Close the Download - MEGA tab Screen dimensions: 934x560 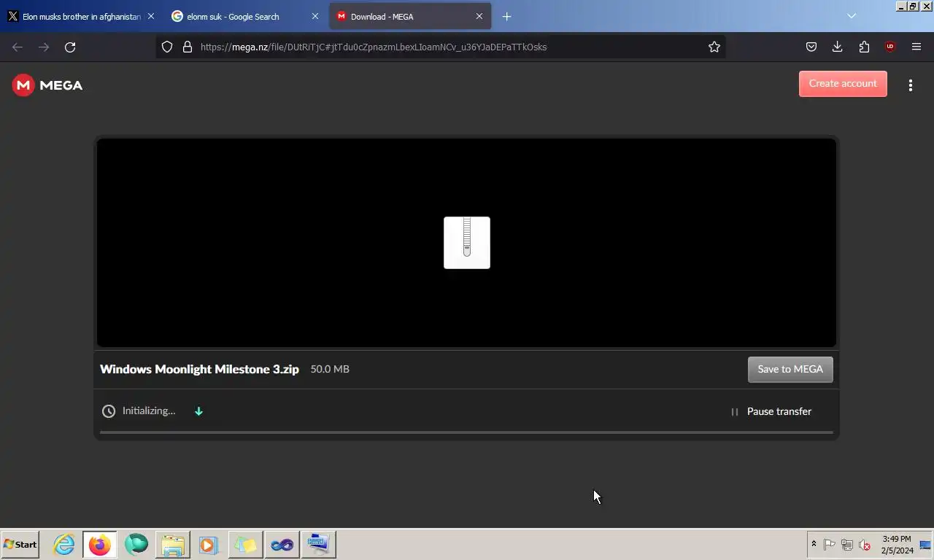pyautogui.click(x=479, y=16)
